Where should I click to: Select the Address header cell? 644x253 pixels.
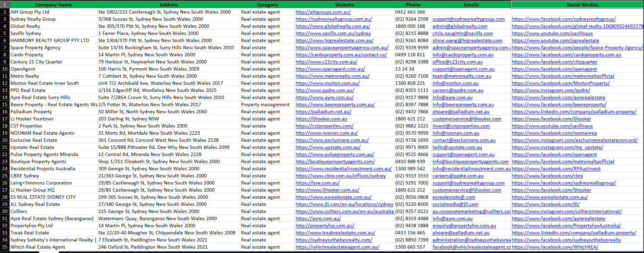click(169, 5)
